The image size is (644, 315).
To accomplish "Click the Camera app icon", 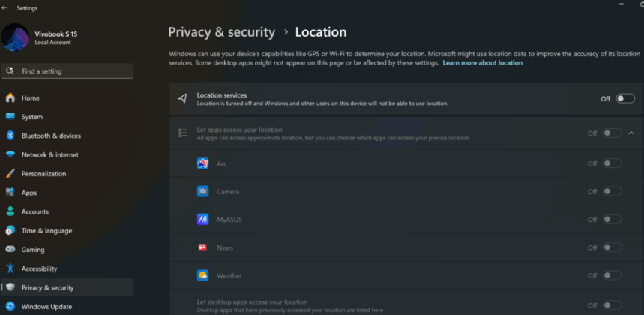I will click(202, 191).
